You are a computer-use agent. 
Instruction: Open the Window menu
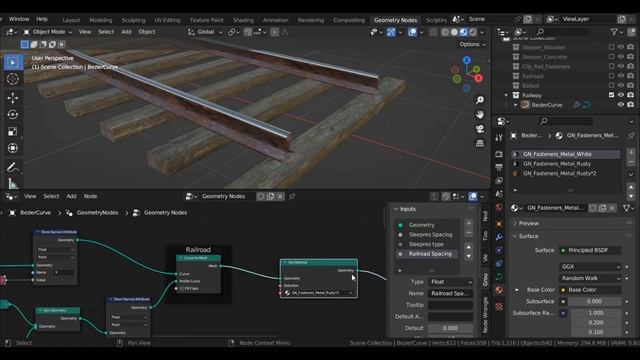(19, 19)
